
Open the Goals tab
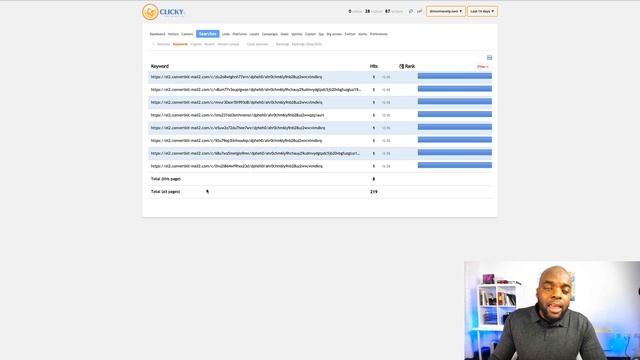pyautogui.click(x=284, y=34)
